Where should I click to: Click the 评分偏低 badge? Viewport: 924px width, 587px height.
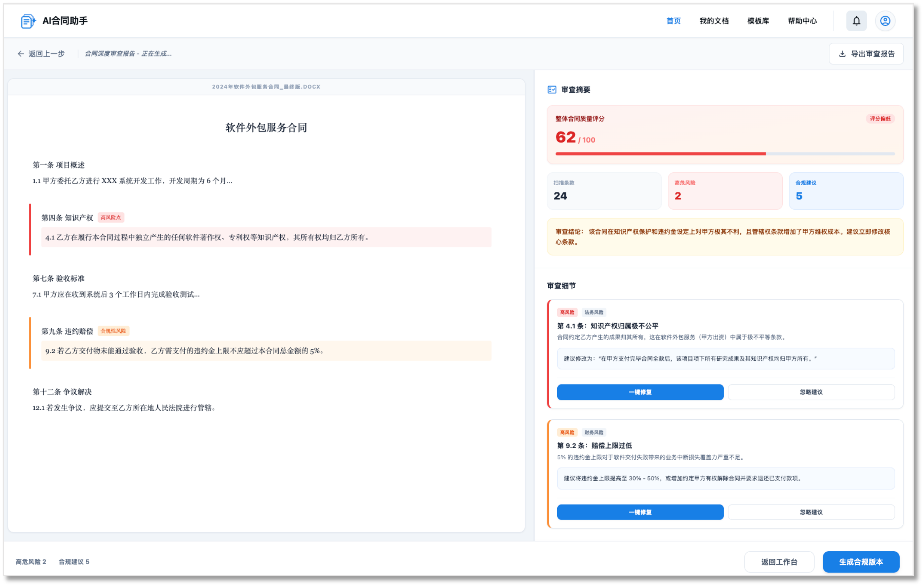tap(880, 119)
